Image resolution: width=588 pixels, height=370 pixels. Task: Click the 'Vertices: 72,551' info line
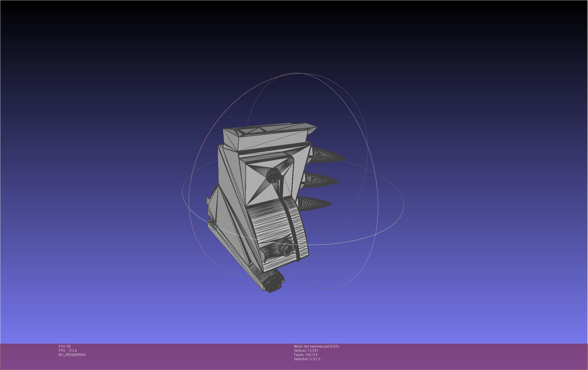[x=306, y=351]
